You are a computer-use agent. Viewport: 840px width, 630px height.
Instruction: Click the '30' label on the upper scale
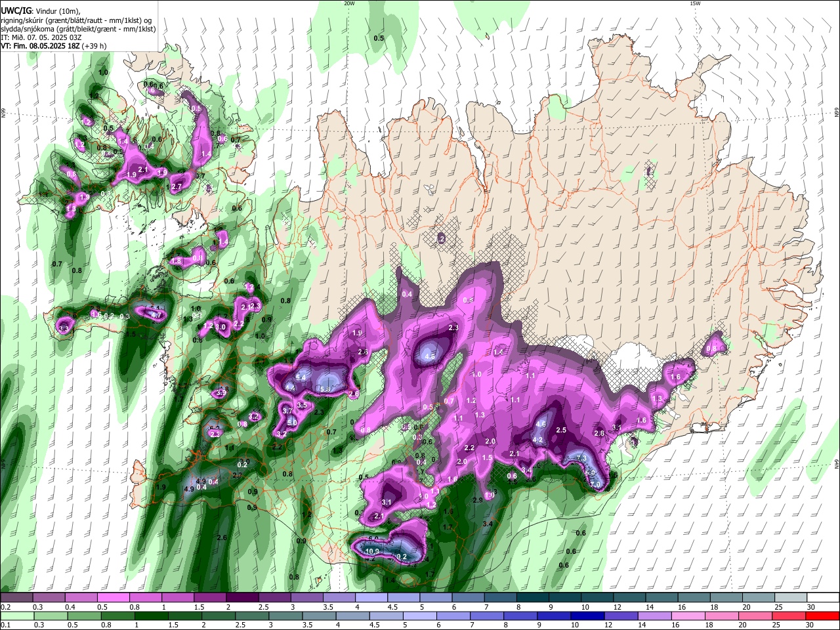pyautogui.click(x=811, y=607)
